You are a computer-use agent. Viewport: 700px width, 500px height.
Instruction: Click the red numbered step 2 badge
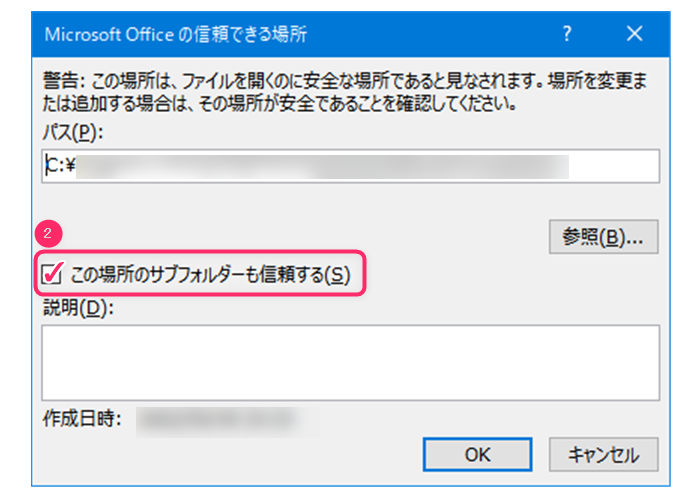pos(49,235)
